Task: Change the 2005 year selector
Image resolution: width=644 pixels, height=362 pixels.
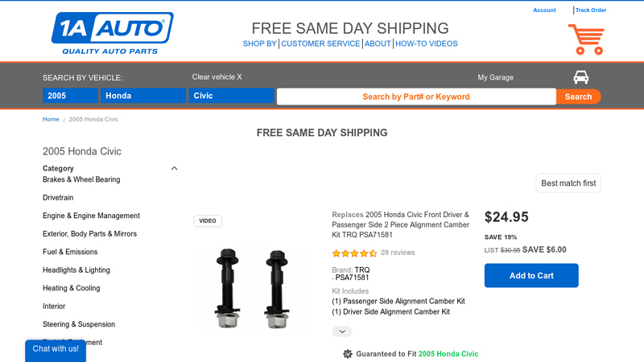Action: (x=70, y=96)
